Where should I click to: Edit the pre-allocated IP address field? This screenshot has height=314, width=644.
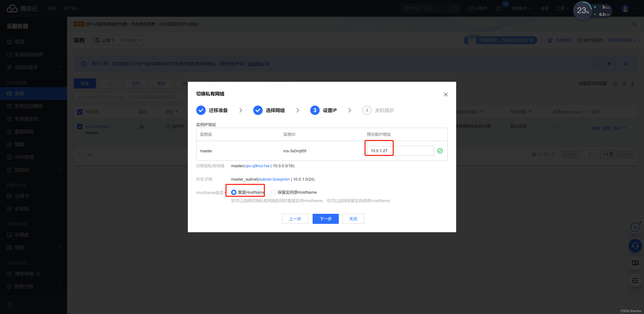pyautogui.click(x=400, y=151)
